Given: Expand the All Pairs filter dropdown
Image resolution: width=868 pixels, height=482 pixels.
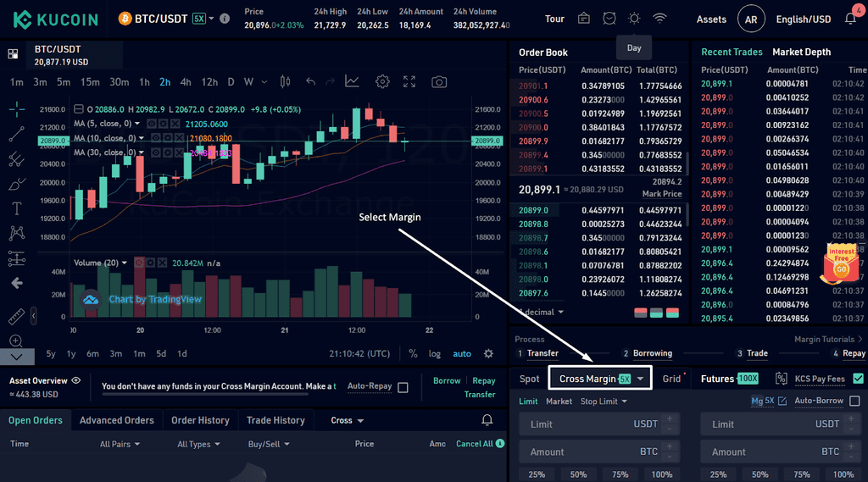Looking at the screenshot, I should [120, 444].
